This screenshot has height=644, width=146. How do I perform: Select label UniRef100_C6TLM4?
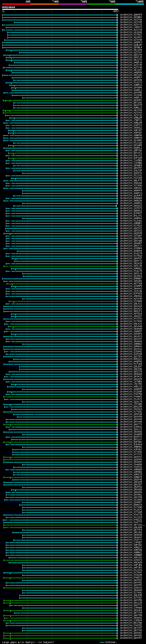(131, 291)
